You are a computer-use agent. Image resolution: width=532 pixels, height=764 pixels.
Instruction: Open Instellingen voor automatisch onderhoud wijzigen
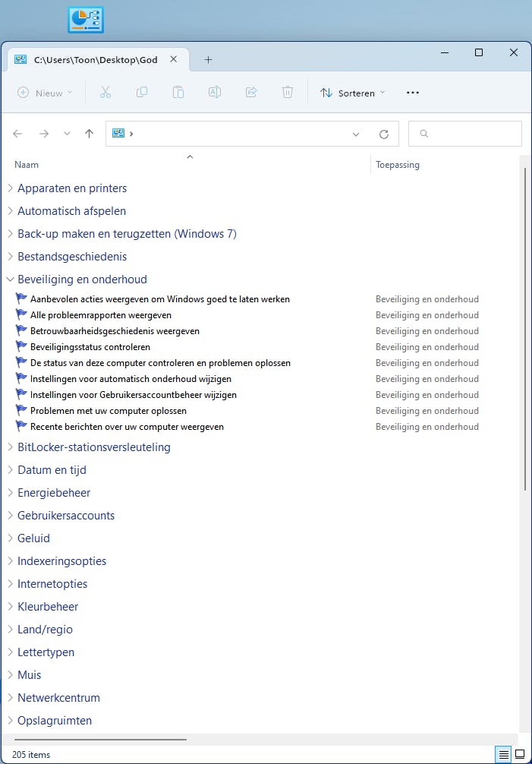(x=131, y=379)
